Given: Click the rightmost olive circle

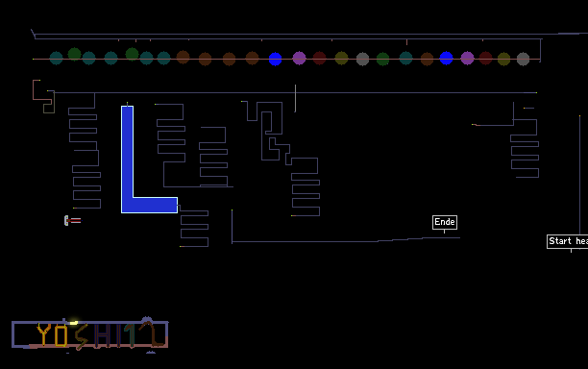Looking at the screenshot, I should point(503,59).
